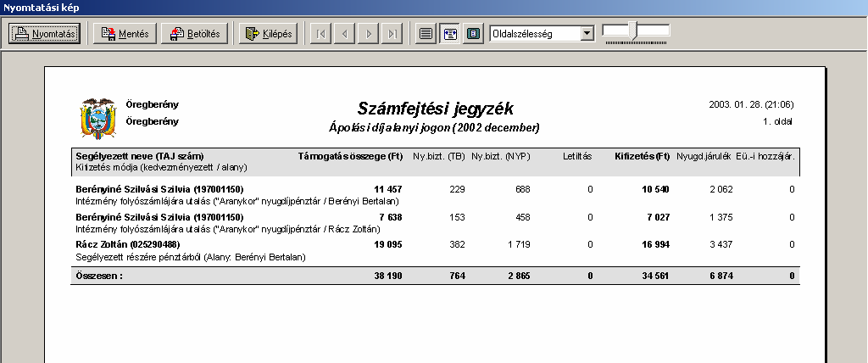Click column header Eü.-i hozzájár.
Image resolution: width=868 pixels, height=363 pixels.
pyautogui.click(x=765, y=156)
